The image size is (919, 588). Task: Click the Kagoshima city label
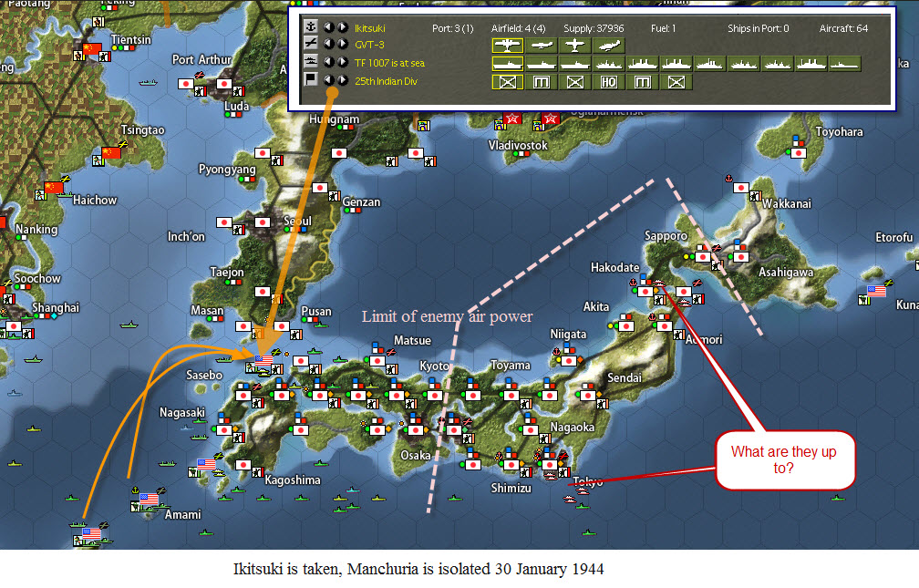point(293,480)
